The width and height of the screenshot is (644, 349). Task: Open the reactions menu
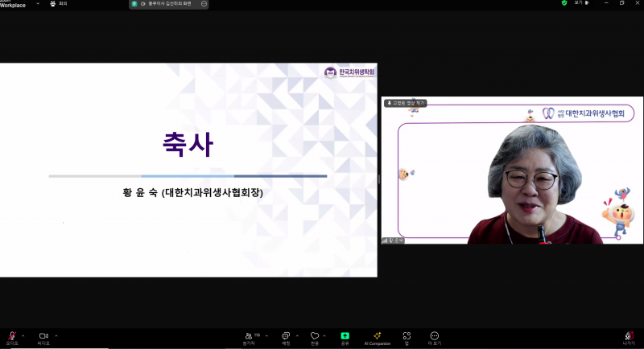tap(314, 336)
